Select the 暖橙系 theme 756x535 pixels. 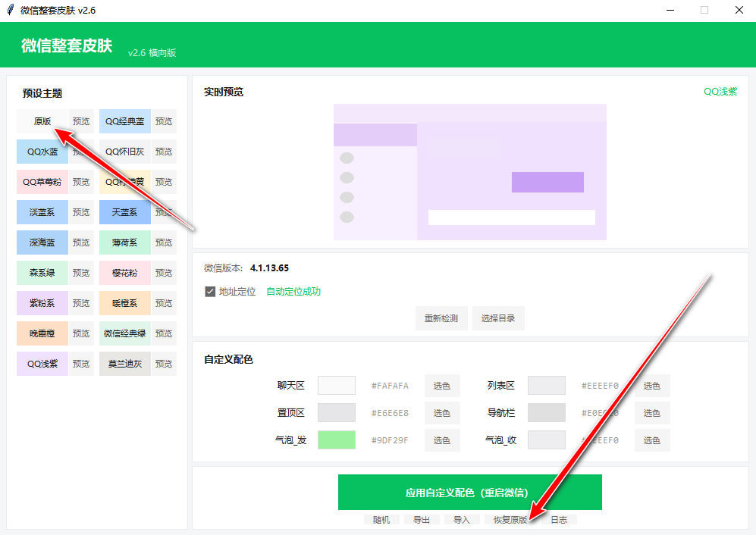click(x=125, y=303)
